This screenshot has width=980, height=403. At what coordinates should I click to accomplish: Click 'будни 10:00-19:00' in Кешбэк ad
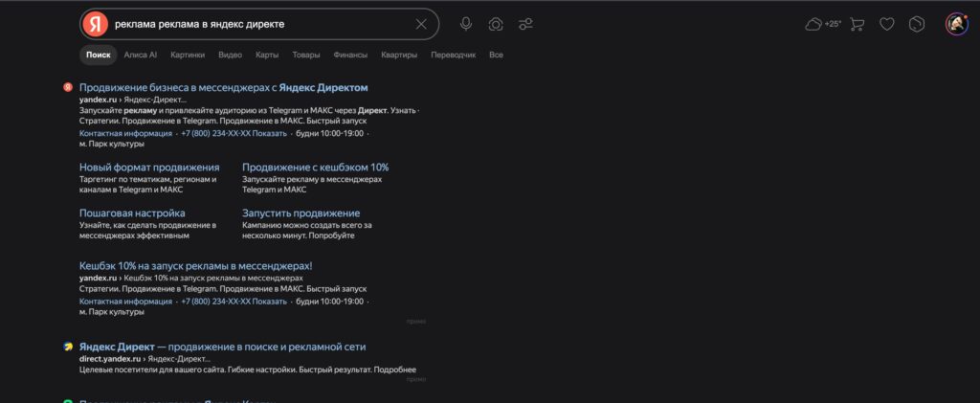329,302
